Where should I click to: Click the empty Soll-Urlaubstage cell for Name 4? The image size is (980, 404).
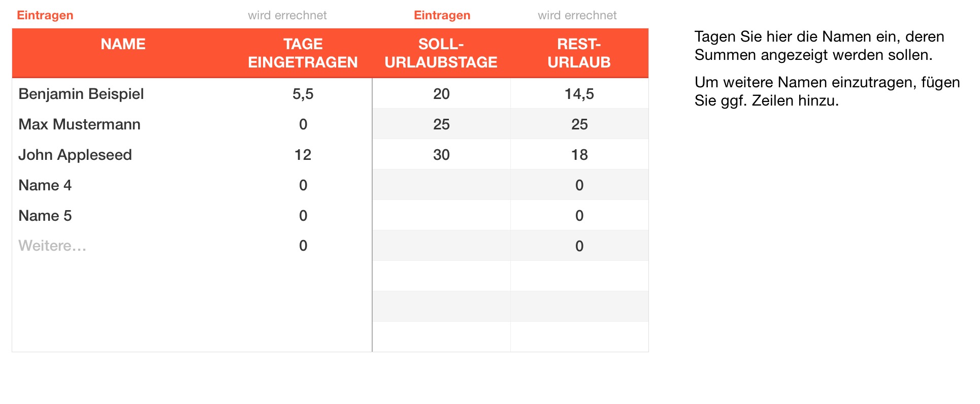pyautogui.click(x=441, y=185)
